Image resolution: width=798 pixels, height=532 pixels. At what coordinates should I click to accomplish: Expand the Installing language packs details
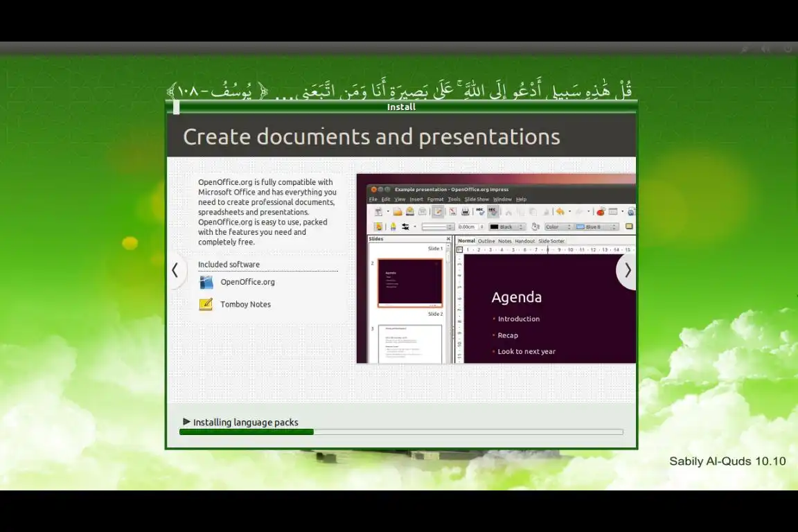(x=186, y=422)
